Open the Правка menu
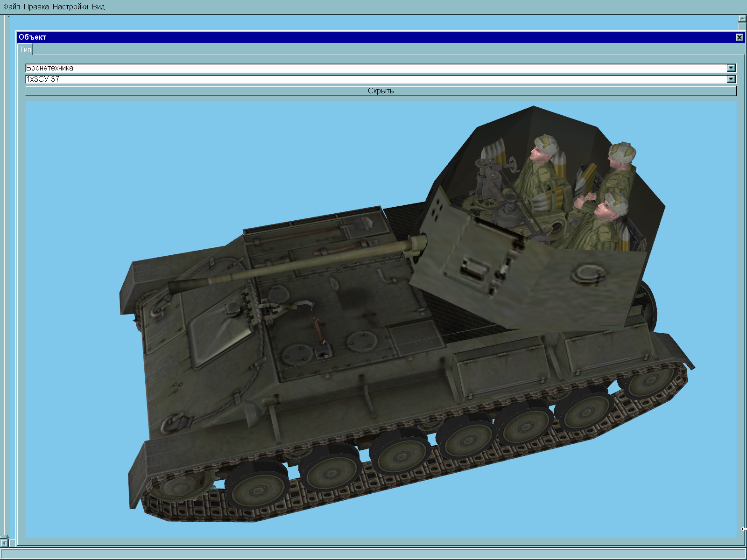747x560 pixels. (x=36, y=7)
